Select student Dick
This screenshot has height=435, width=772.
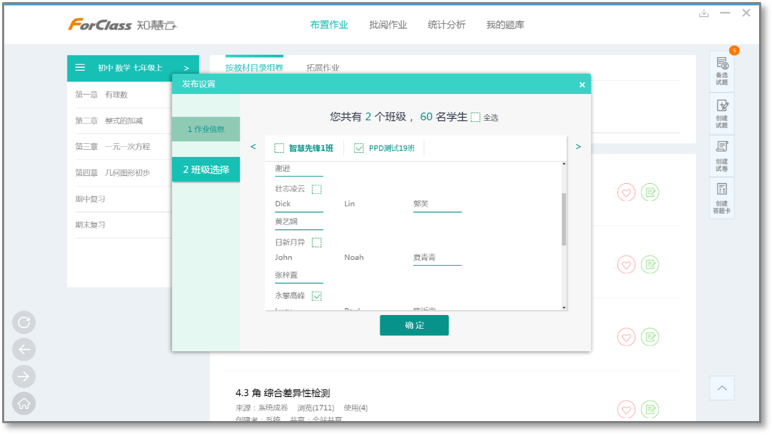click(x=283, y=204)
